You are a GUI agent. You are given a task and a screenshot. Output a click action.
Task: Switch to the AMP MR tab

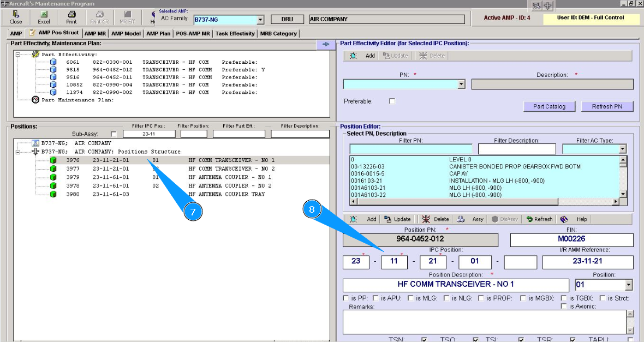[96, 33]
